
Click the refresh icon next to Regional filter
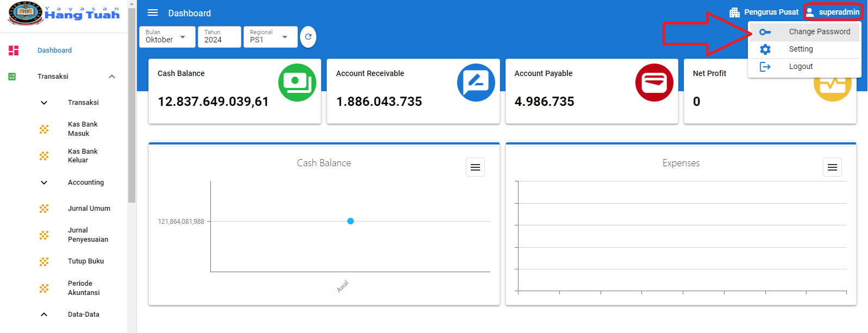pyautogui.click(x=308, y=37)
